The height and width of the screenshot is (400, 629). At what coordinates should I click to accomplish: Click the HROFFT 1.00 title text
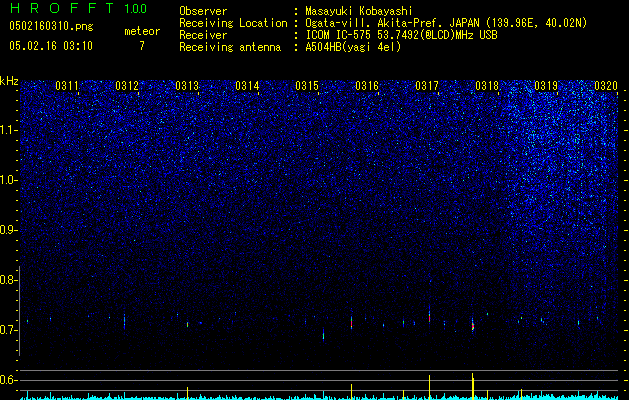(x=78, y=8)
